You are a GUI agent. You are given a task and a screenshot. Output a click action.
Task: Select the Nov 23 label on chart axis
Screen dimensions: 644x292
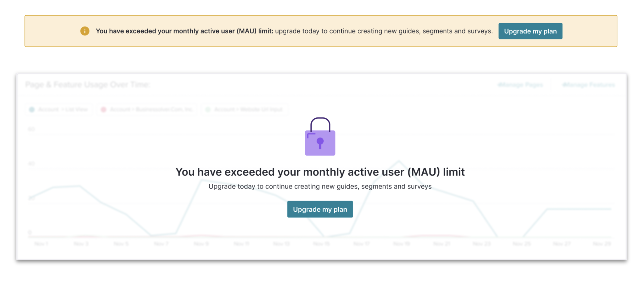tap(482, 244)
